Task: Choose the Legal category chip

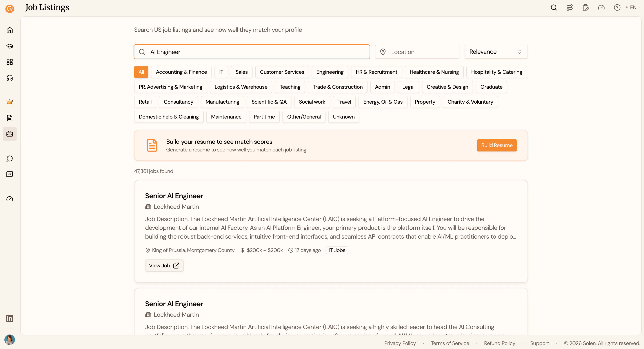Action: [409, 87]
